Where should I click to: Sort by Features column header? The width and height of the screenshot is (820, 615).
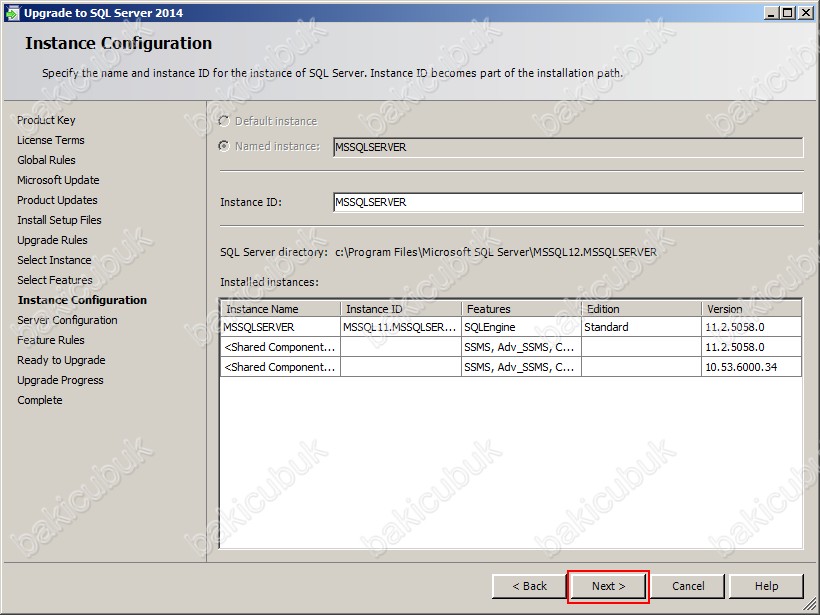point(521,309)
